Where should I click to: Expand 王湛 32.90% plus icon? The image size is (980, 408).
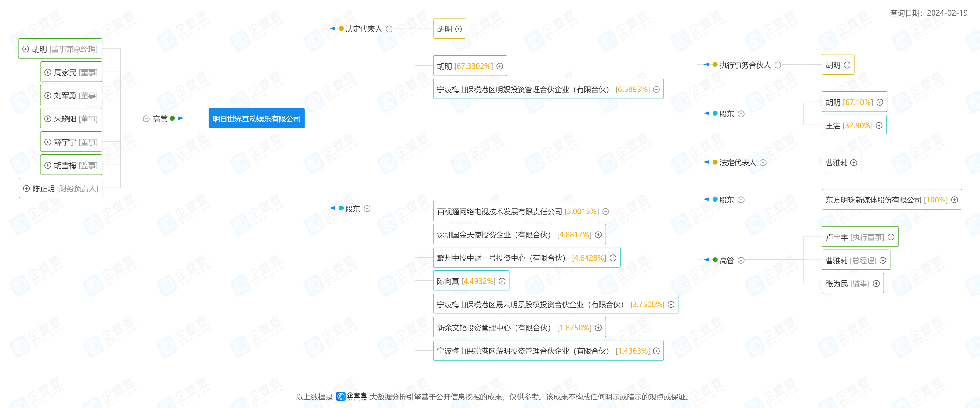pyautogui.click(x=879, y=125)
